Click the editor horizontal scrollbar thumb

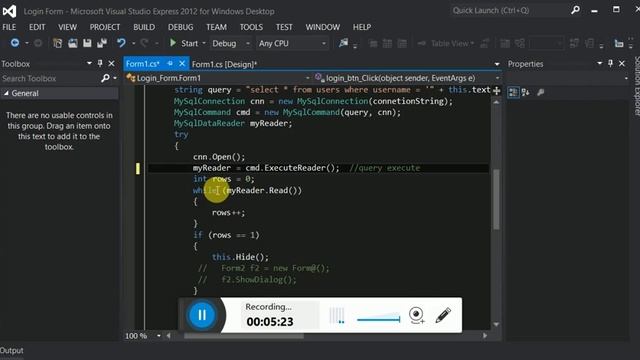[244, 336]
